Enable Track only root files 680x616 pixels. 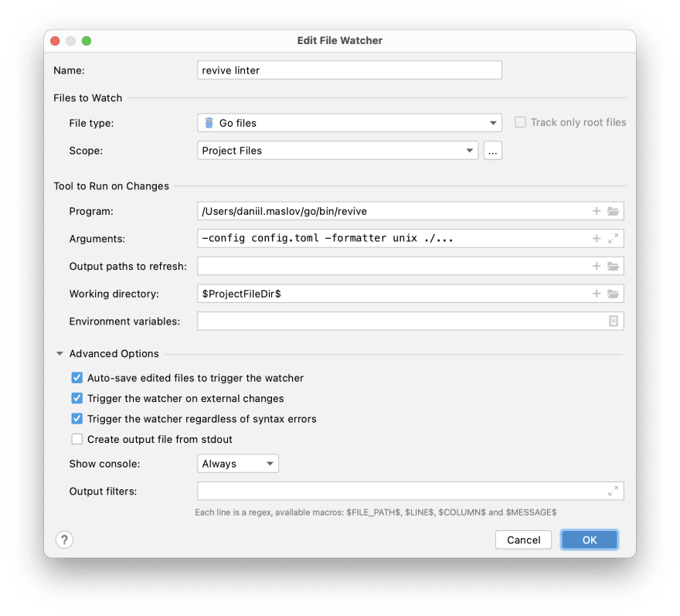(x=520, y=122)
